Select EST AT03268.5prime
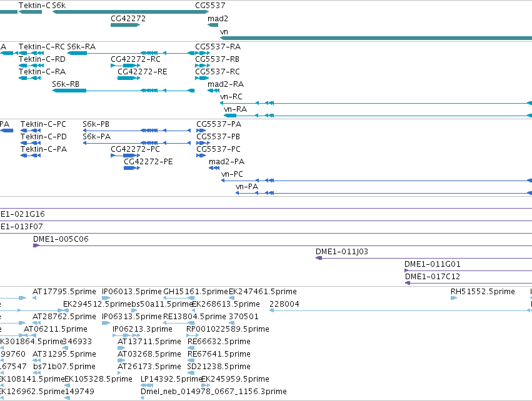 click(121, 361)
